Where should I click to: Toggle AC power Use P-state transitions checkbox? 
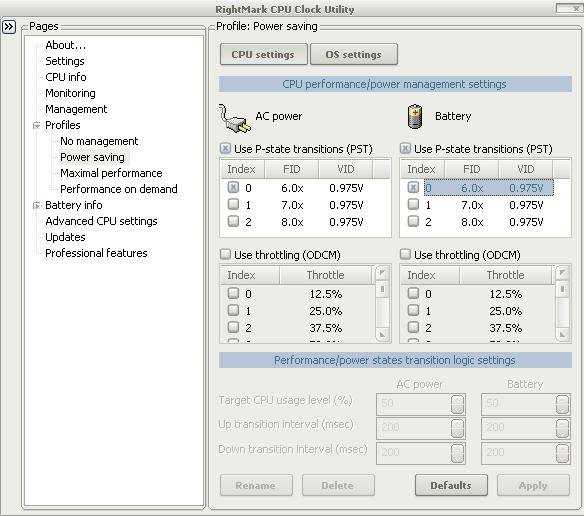(225, 149)
